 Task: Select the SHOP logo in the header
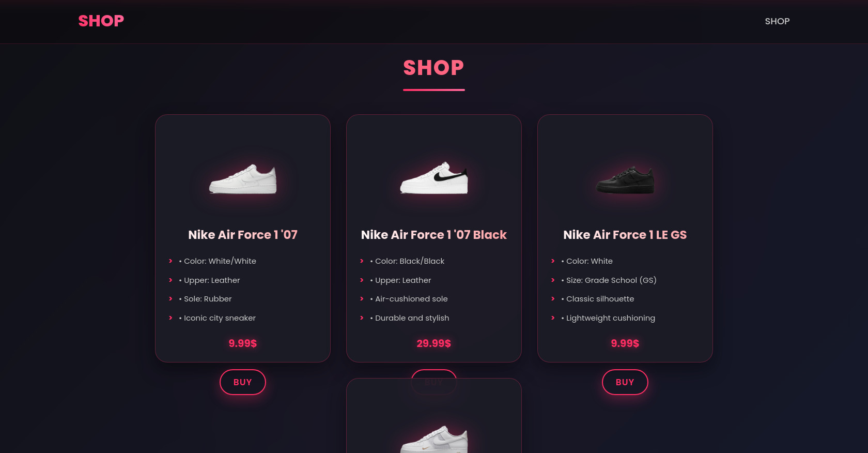tap(101, 21)
